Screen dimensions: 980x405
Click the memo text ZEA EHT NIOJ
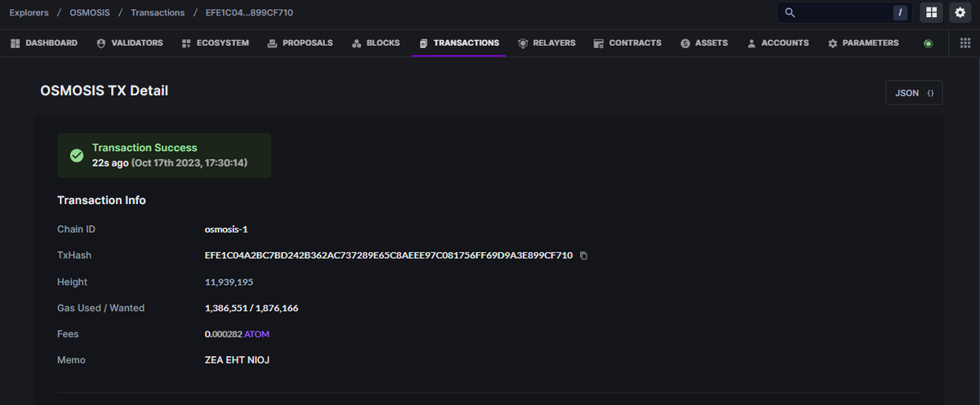(x=237, y=360)
